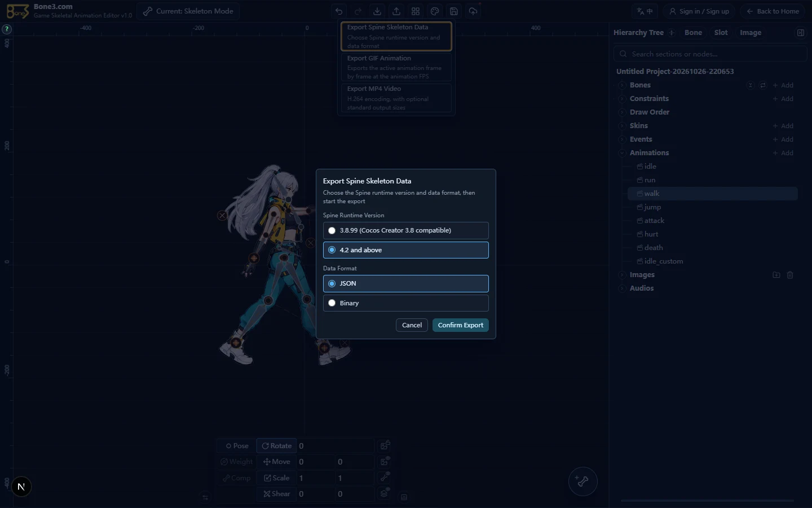Click the hierarchy search input field
This screenshot has height=508, width=812.
710,54
